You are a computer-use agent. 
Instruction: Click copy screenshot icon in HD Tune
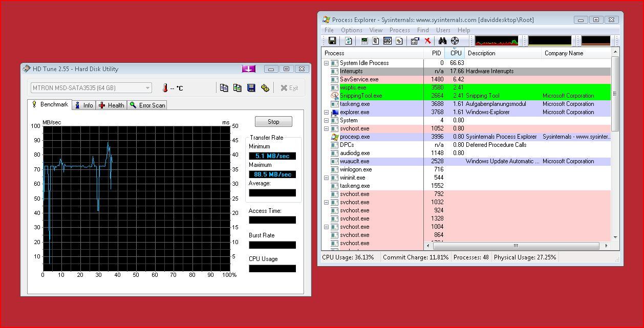point(237,88)
